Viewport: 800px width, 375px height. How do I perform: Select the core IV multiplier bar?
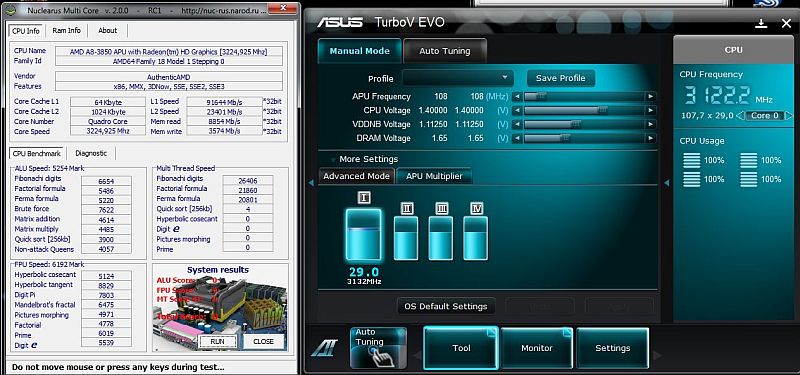coord(476,238)
